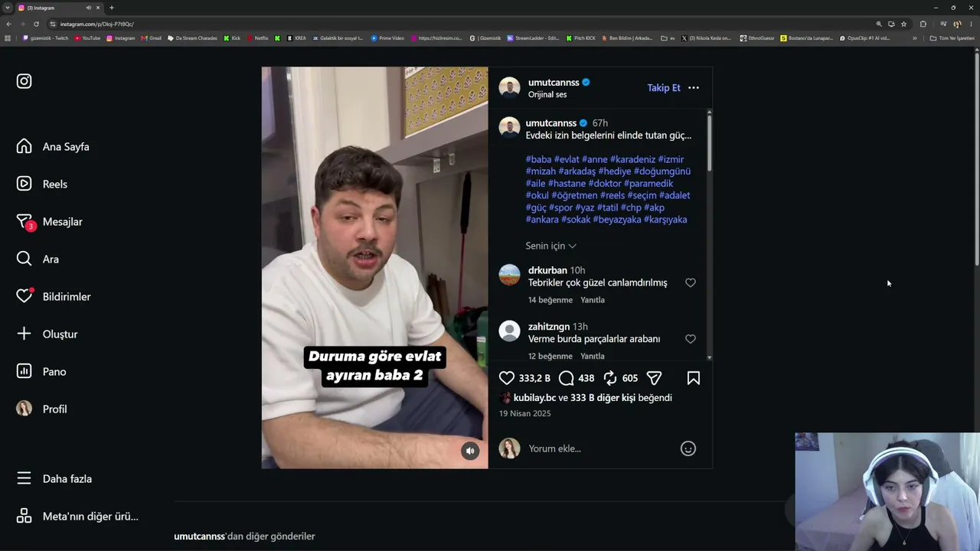Screen dimensions: 980x551
Task: Expand the Senin için comment sort dropdown
Action: pyautogui.click(x=551, y=246)
